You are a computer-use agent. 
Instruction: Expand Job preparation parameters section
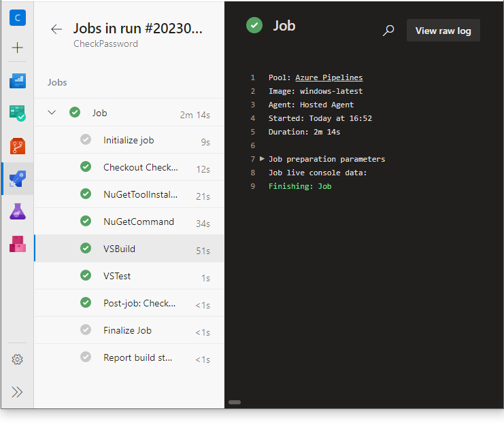point(263,158)
